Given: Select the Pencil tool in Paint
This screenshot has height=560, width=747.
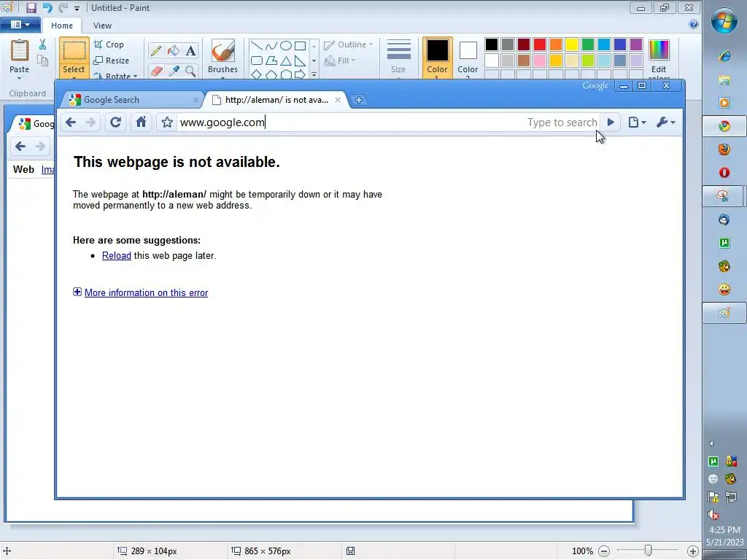Looking at the screenshot, I should [156, 50].
